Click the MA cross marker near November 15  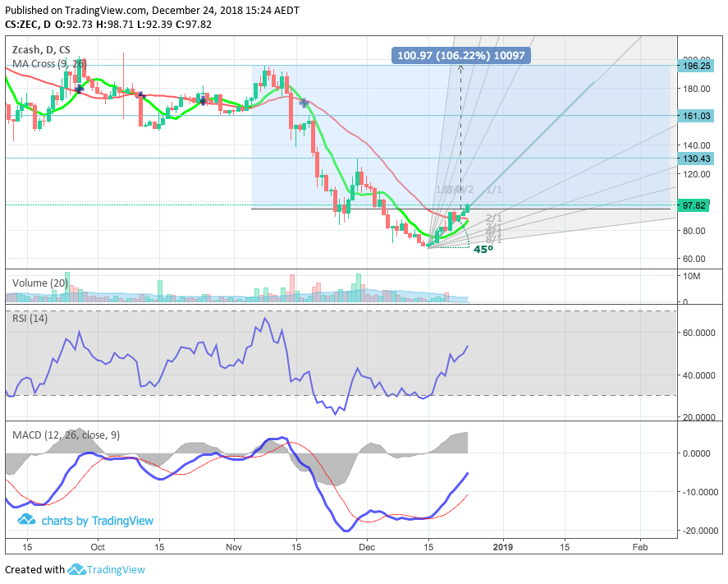(x=304, y=103)
